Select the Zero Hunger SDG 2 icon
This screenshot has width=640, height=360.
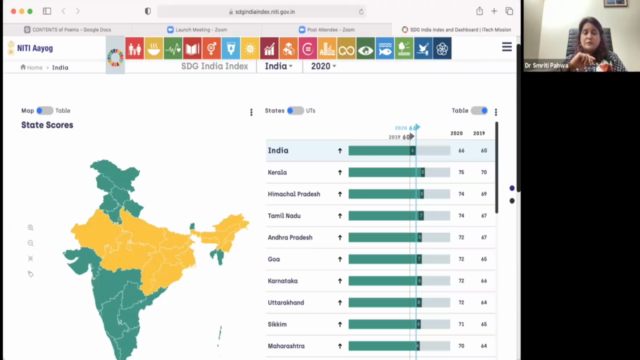pyautogui.click(x=154, y=49)
